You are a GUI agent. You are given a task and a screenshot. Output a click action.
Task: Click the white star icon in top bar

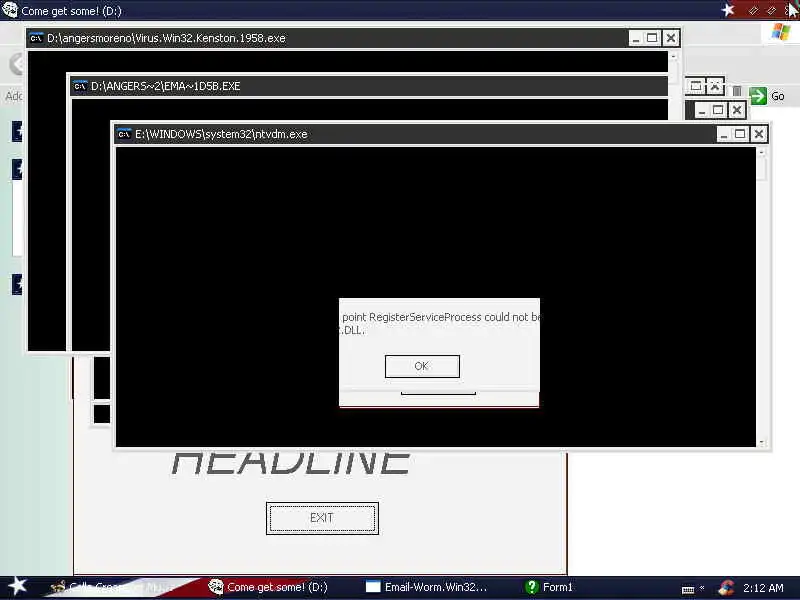coord(728,10)
